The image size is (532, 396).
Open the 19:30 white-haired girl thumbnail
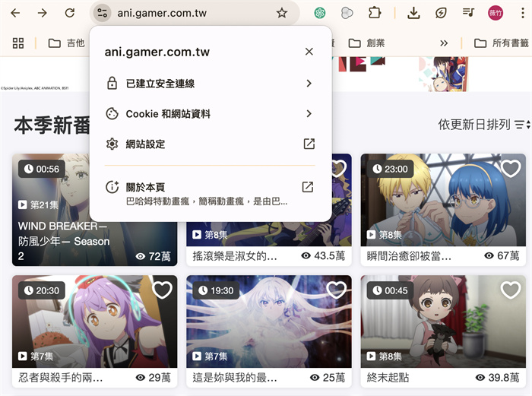coord(269,322)
